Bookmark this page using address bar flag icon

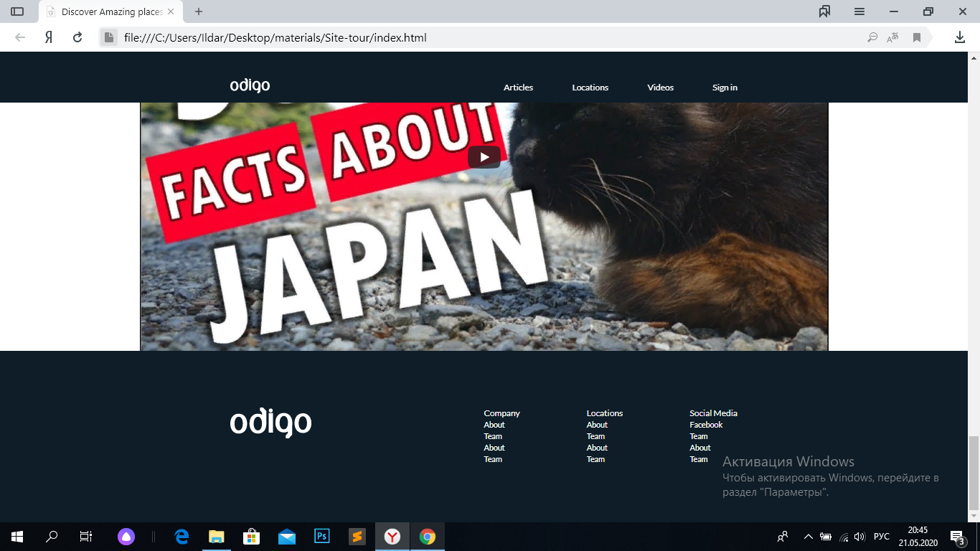point(917,37)
